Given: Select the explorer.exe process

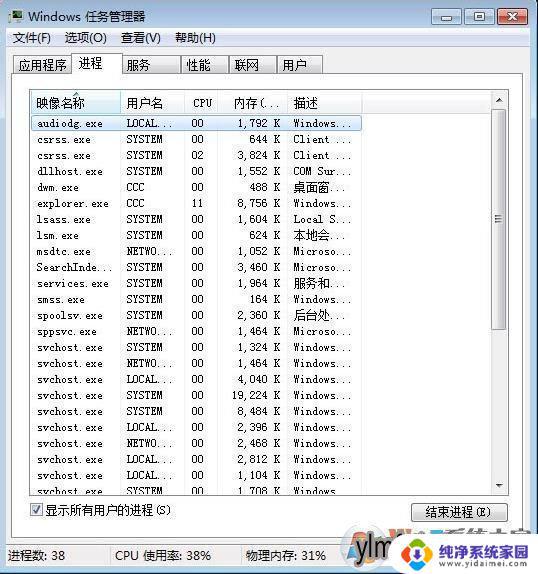Looking at the screenshot, I should (x=196, y=203).
